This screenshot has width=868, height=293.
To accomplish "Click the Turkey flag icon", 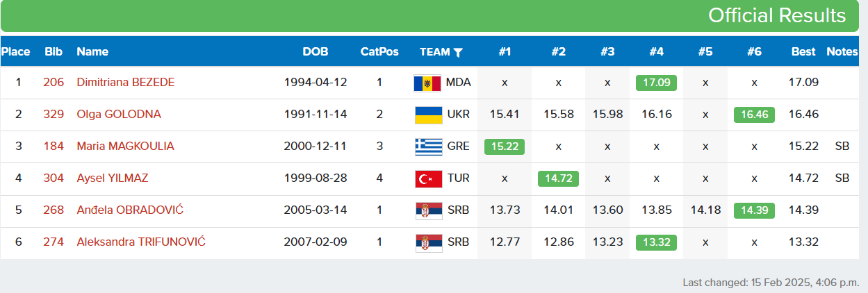I will [x=427, y=178].
